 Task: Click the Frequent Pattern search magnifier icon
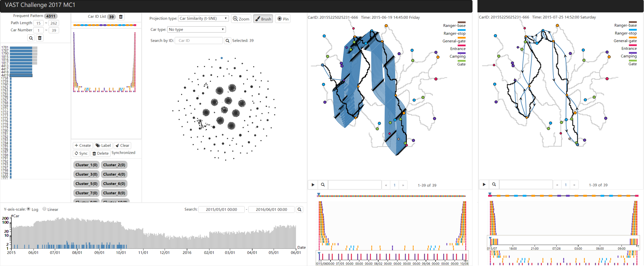(31, 38)
